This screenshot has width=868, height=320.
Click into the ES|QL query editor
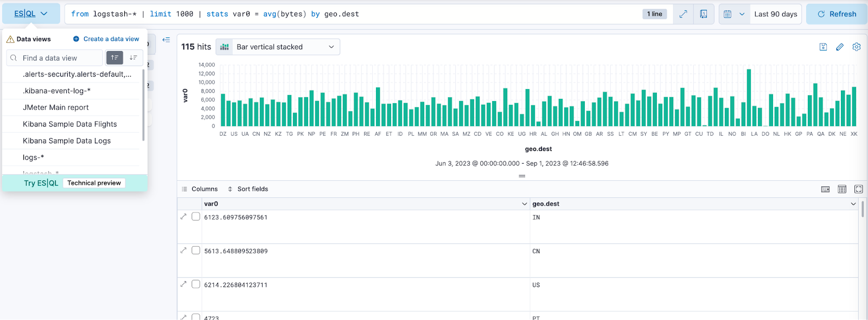pyautogui.click(x=353, y=14)
